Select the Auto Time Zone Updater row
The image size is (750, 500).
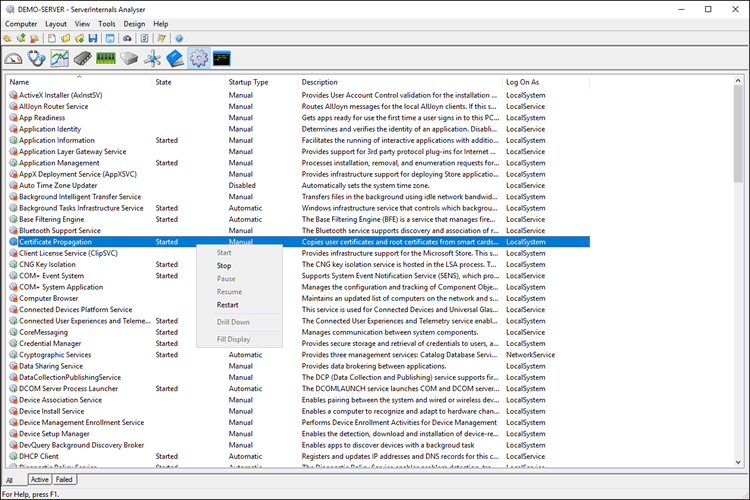tap(299, 186)
